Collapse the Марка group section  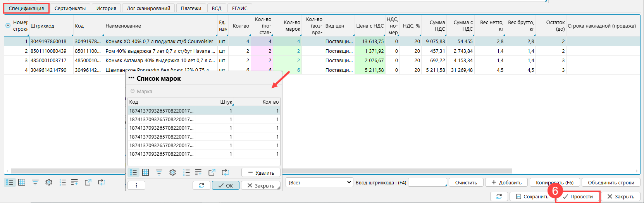pos(133,91)
